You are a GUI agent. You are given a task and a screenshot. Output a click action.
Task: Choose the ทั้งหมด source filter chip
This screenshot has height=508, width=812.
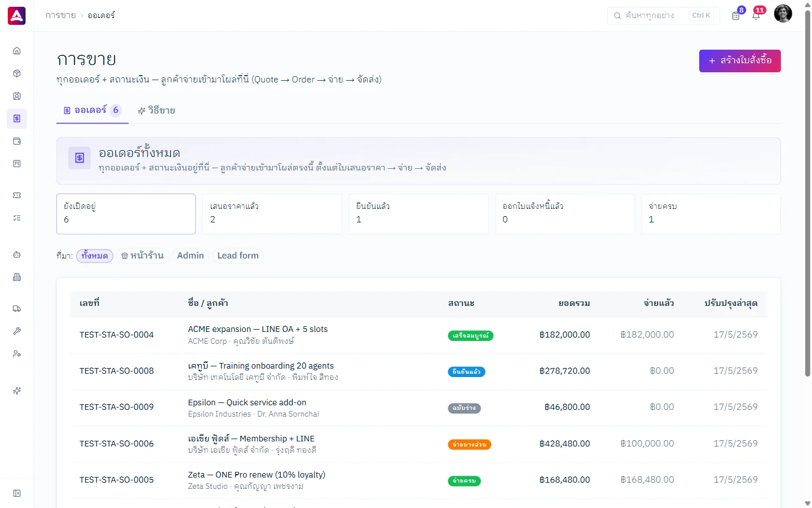(x=95, y=256)
